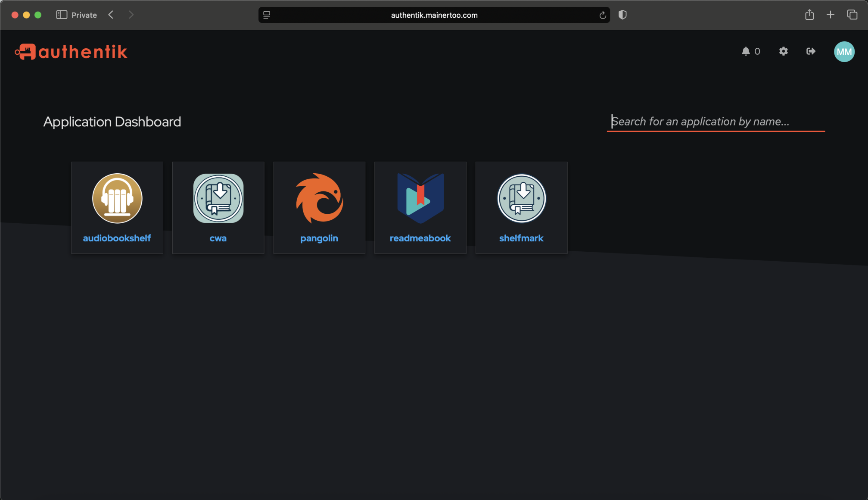Open authentik settings gear
Viewport: 868px width, 500px height.
click(x=783, y=52)
